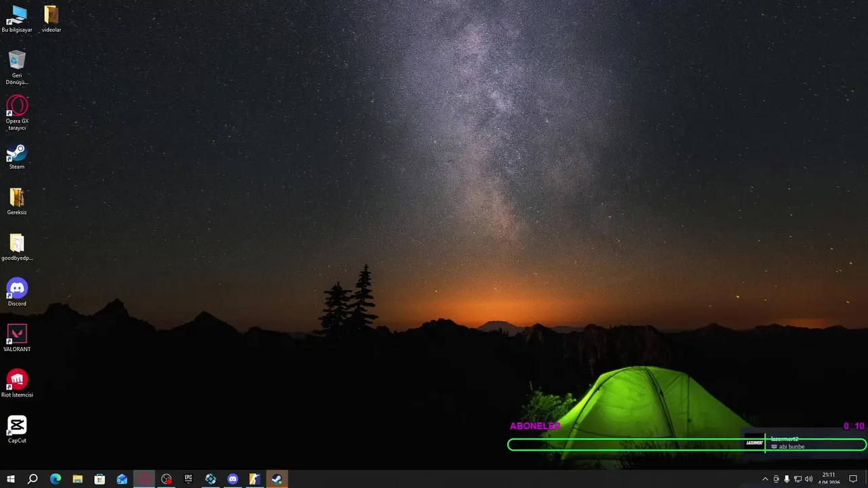Open the videolar folder on desktop
868x488 pixels.
click(52, 20)
